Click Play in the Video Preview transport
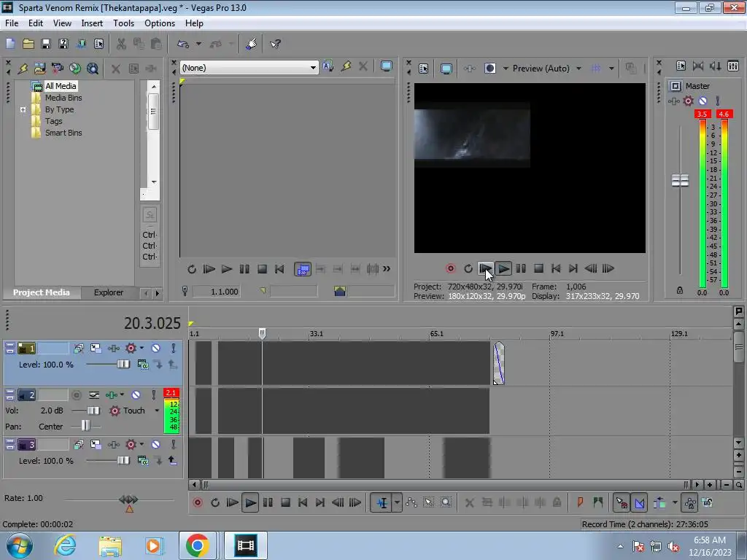The width and height of the screenshot is (747, 560). [x=503, y=268]
